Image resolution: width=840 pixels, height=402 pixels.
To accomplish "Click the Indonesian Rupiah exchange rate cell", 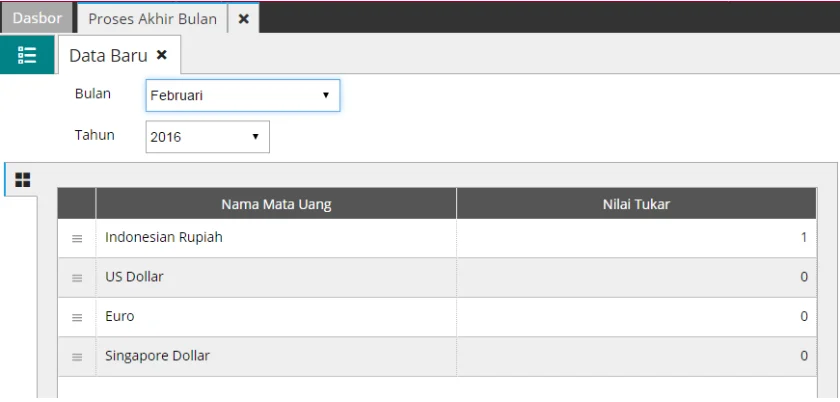I will click(636, 238).
